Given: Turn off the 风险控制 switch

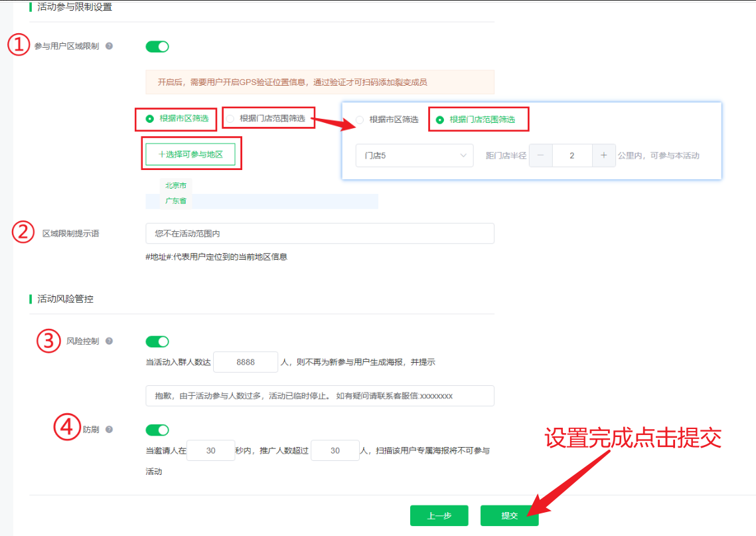Looking at the screenshot, I should pyautogui.click(x=157, y=341).
